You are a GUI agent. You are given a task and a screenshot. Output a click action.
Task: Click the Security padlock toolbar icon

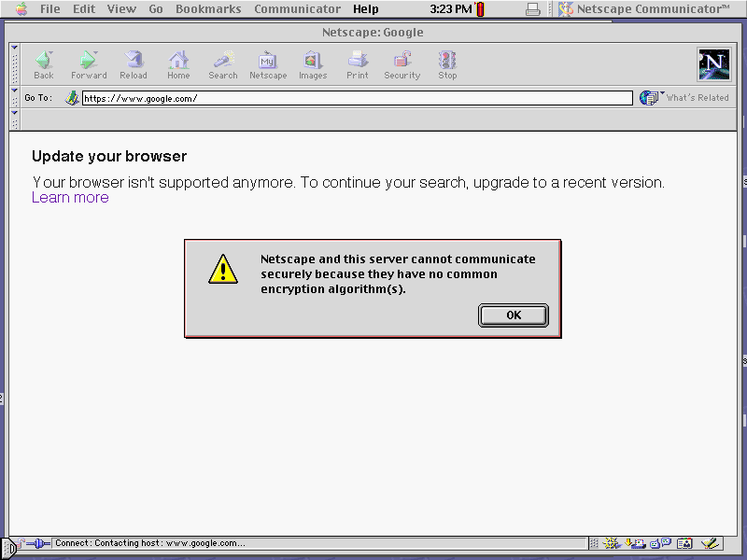tap(402, 63)
